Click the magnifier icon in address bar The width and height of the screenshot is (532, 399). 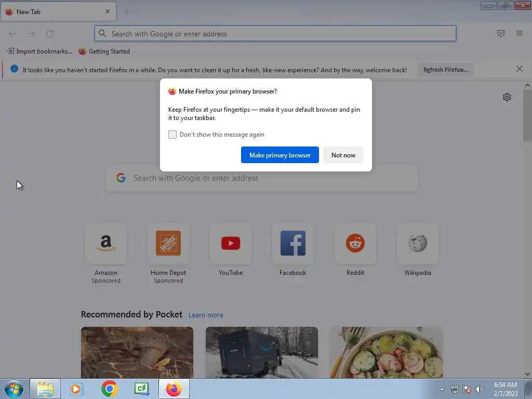(x=102, y=33)
